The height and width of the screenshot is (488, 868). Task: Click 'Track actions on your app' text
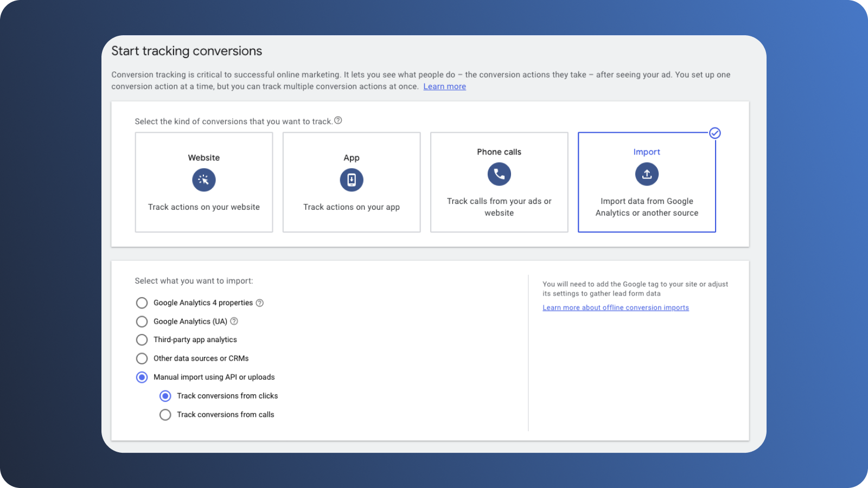(352, 207)
